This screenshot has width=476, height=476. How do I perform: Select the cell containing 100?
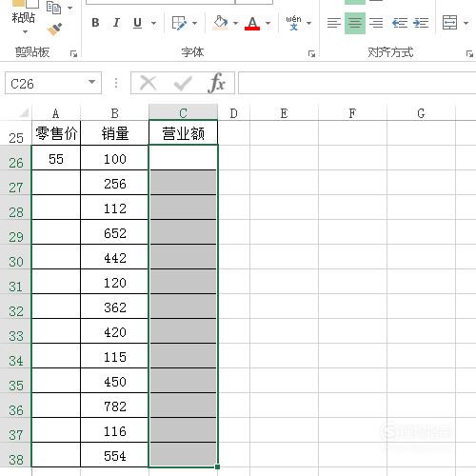tap(114, 158)
